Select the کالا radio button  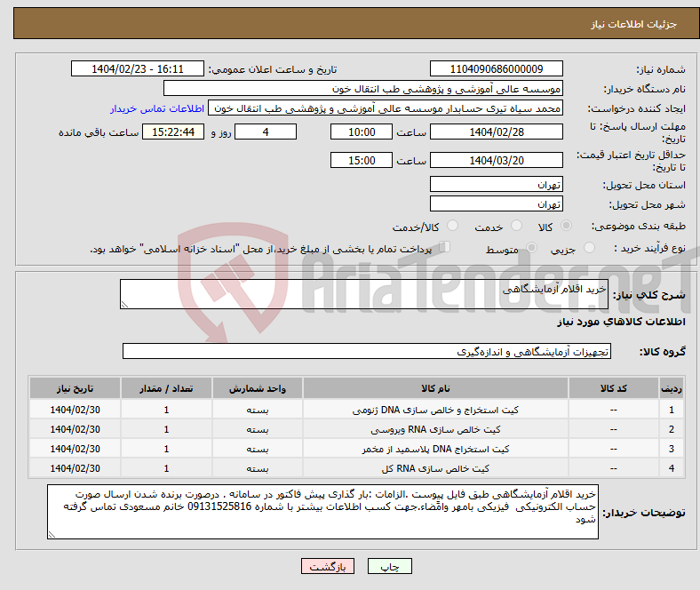[x=566, y=226]
